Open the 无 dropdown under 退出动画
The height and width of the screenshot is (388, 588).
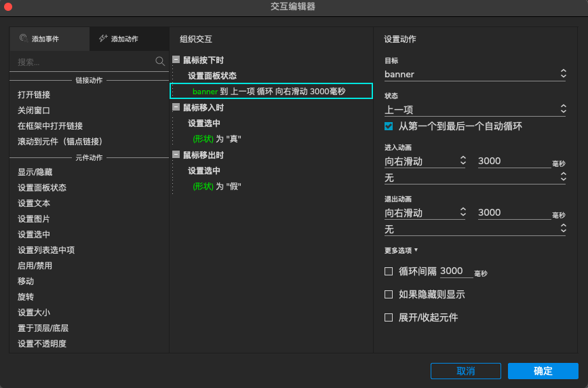click(475, 229)
